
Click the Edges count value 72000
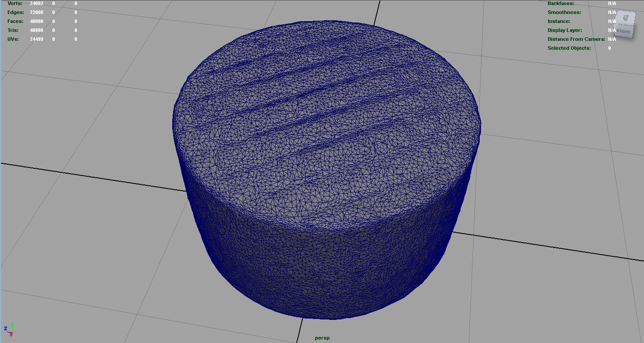pyautogui.click(x=37, y=12)
